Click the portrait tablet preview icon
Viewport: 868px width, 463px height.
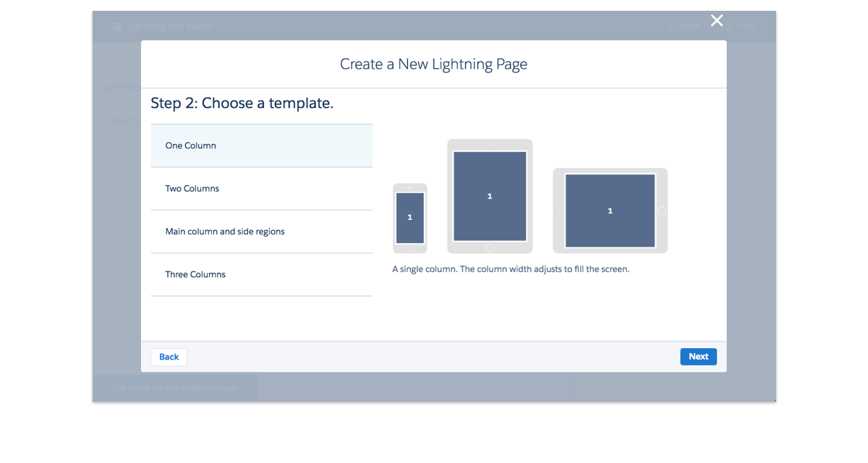coord(490,195)
